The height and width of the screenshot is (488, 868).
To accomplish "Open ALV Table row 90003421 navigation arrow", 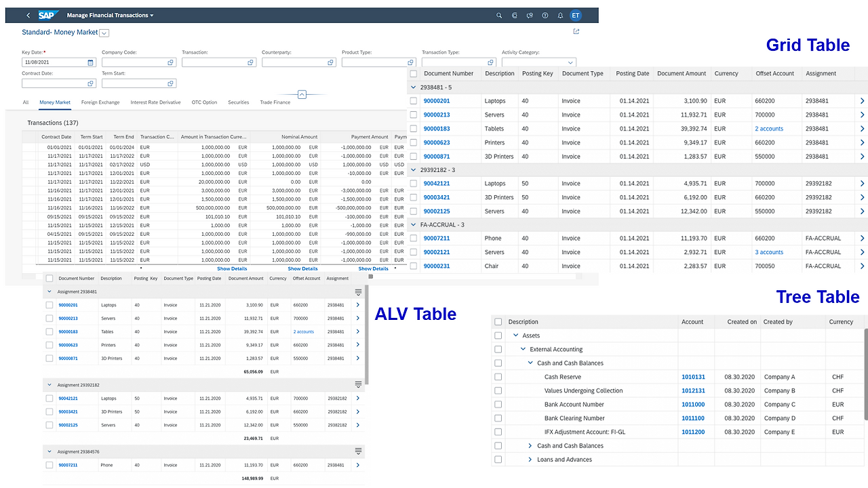I will 357,412.
